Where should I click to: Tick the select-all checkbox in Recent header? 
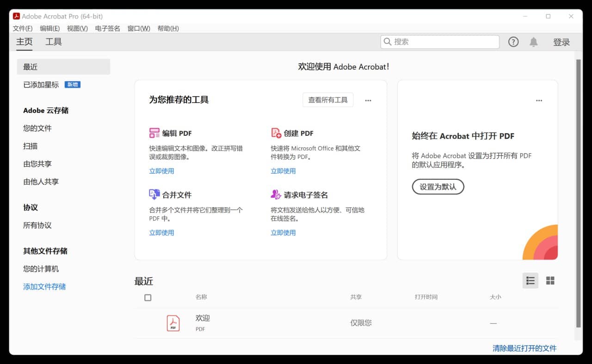point(148,297)
